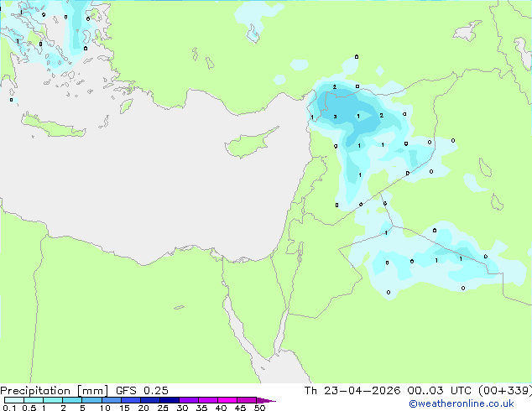
Task: Pick the 15–20 mm legend swatch
Action: 130,400
